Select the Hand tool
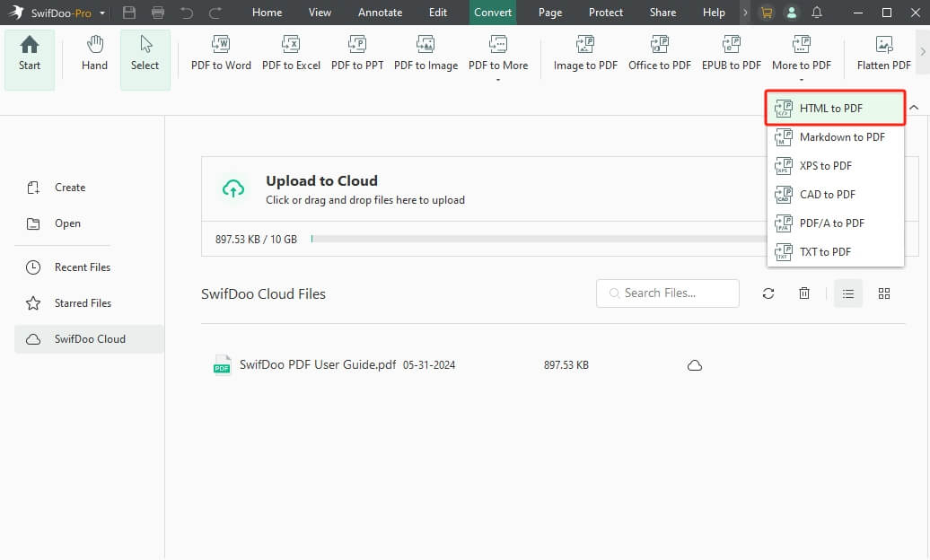This screenshot has width=930, height=560. [95, 54]
